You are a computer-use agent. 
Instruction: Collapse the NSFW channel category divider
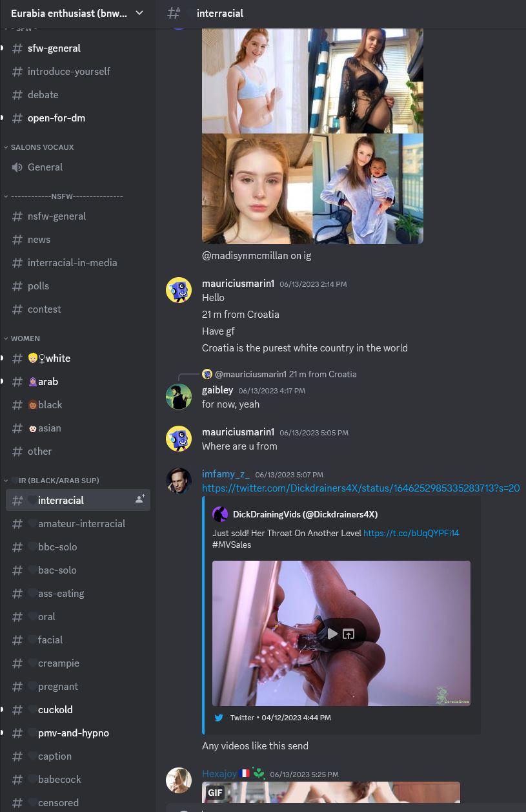point(63,196)
